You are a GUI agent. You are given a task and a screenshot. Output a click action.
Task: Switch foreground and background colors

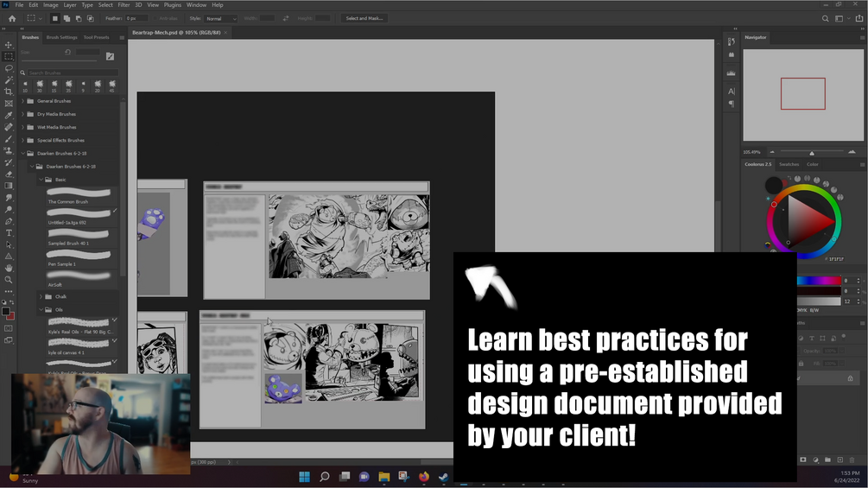point(11,302)
